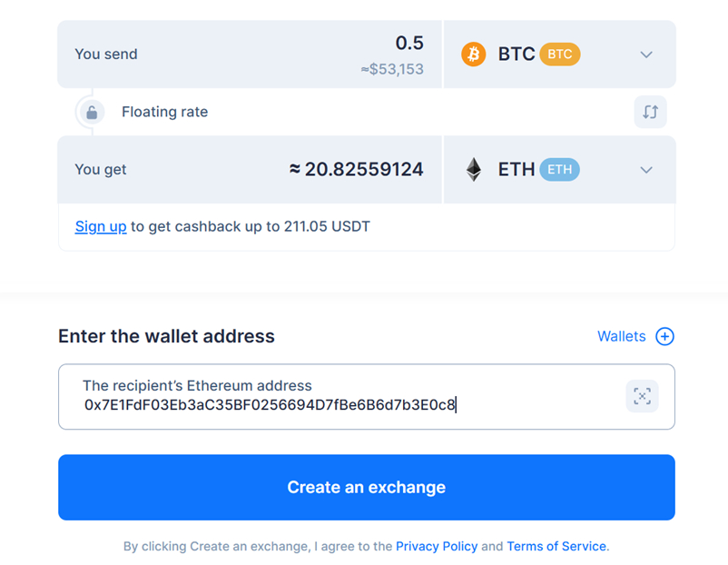Click the blue ETH network badge
728x565 pixels.
[559, 170]
